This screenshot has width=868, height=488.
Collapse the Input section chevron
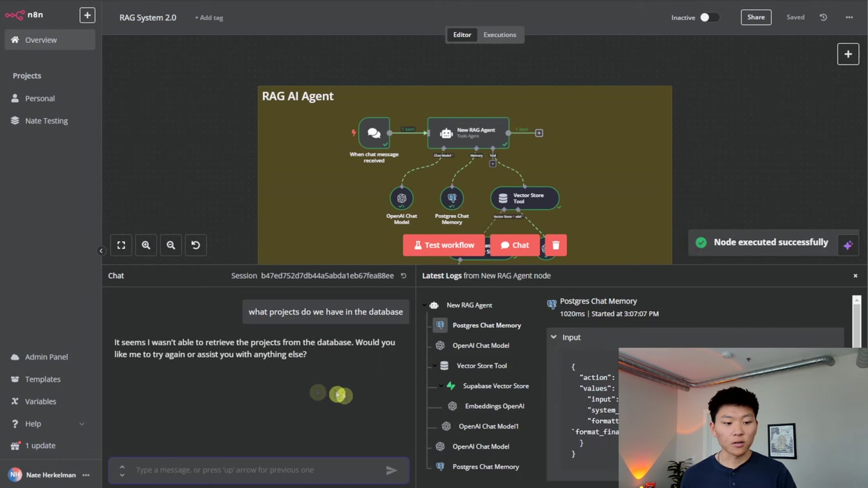(x=553, y=338)
